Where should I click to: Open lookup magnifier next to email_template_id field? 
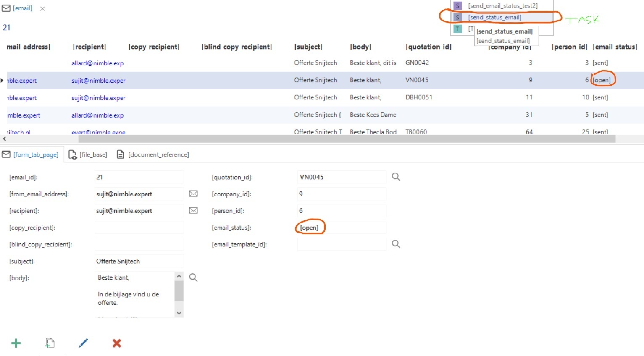tap(396, 244)
